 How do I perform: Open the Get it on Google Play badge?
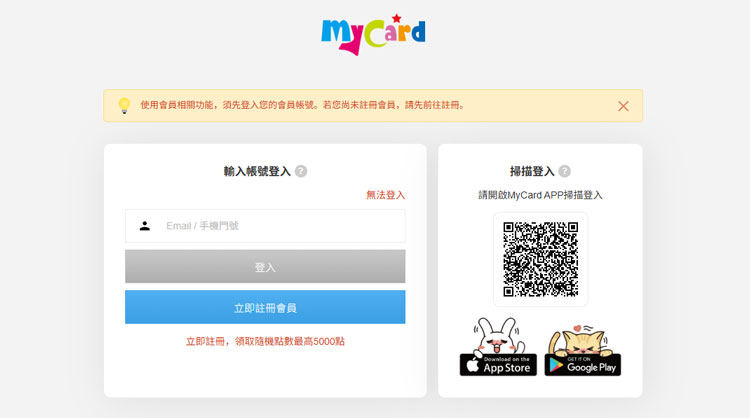click(583, 364)
